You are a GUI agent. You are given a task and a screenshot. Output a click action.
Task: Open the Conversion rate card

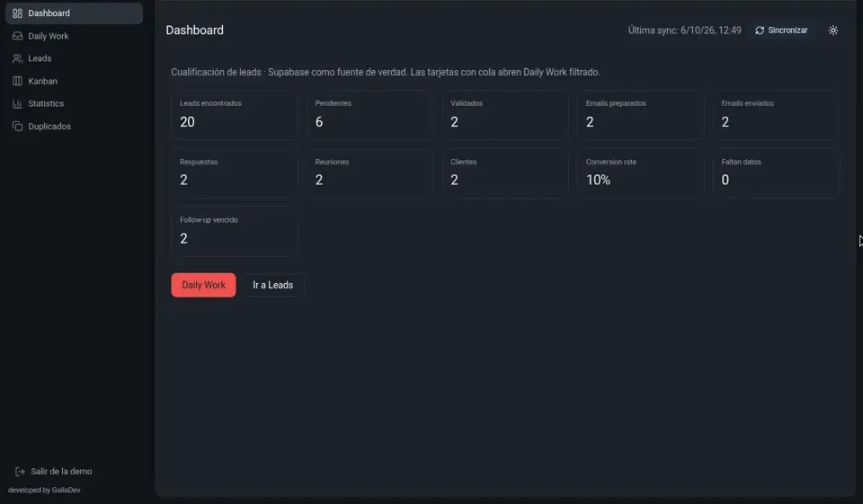[x=640, y=173]
